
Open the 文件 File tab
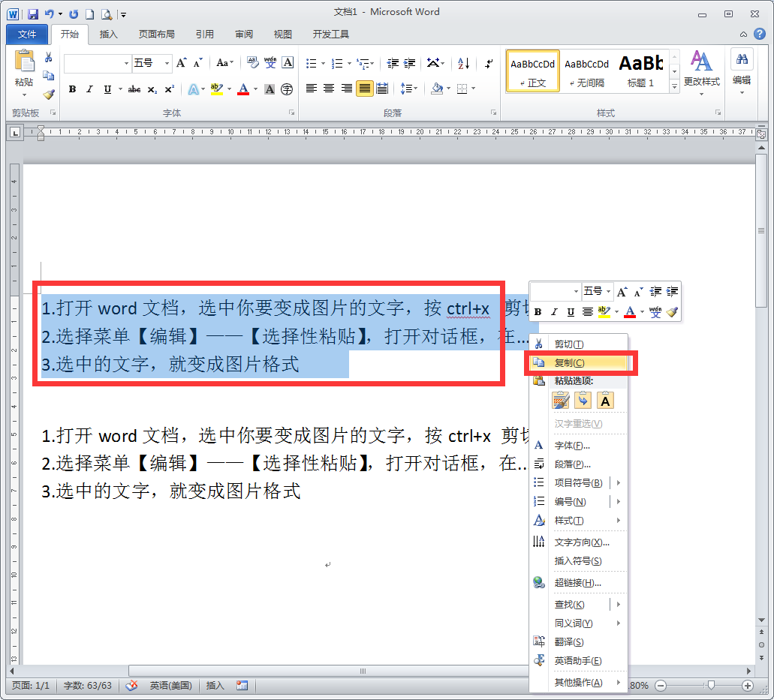(27, 34)
